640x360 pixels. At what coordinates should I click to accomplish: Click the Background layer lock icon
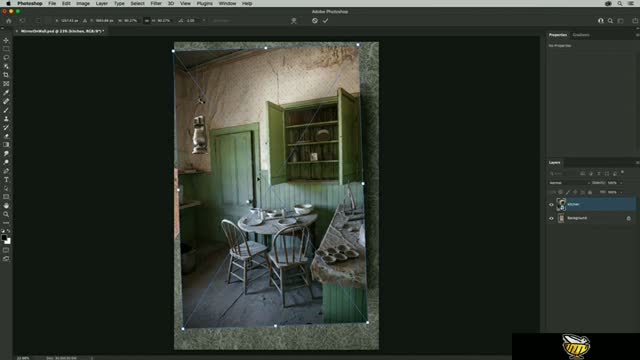[629, 218]
